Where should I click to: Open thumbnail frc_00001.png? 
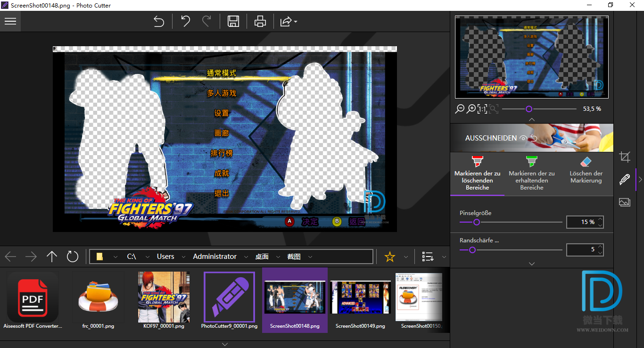pyautogui.click(x=98, y=300)
